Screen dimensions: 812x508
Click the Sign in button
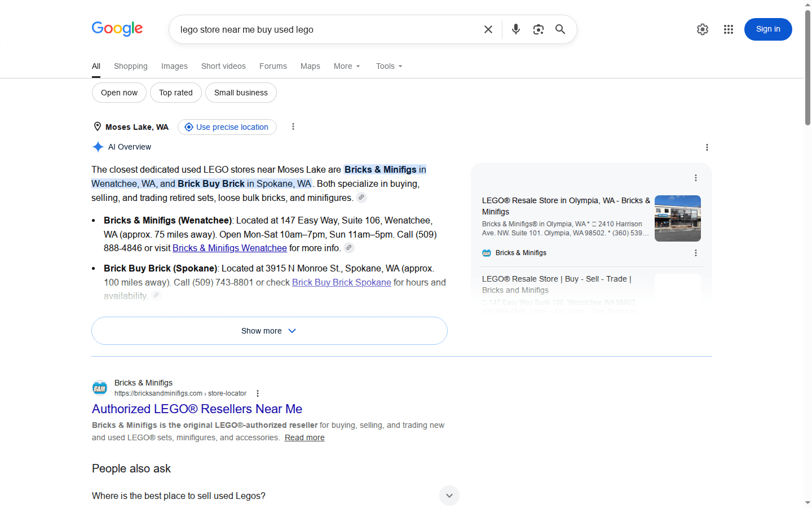coord(768,29)
